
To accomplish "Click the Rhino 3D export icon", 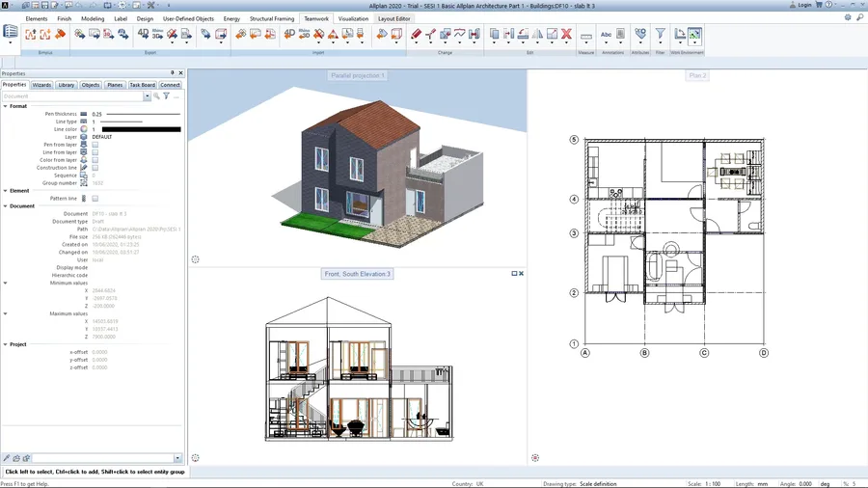I will pyautogui.click(x=158, y=35).
